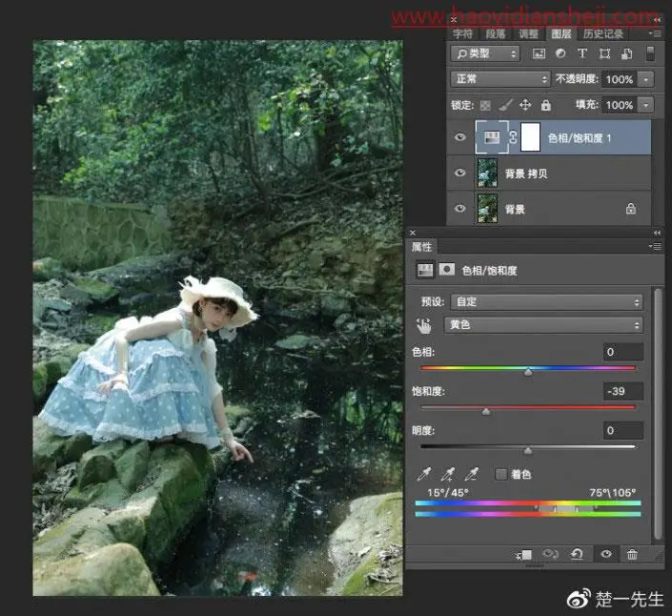Select layer name 背景 拷贝
The image size is (672, 616).
click(526, 174)
